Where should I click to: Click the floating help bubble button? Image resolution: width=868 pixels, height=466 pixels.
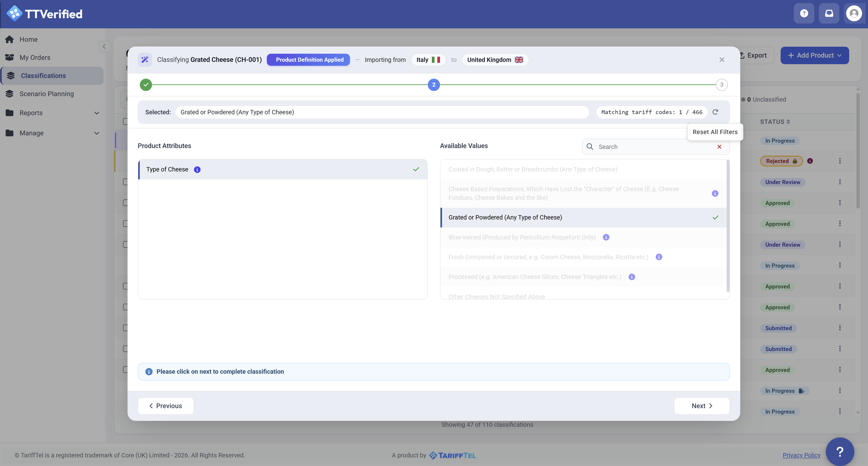coord(840,451)
